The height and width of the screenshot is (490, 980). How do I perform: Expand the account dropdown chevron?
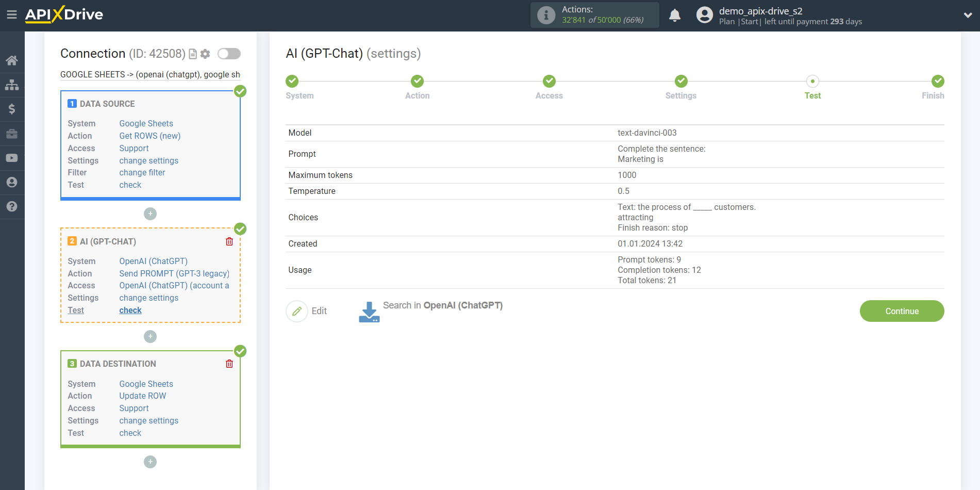(x=968, y=15)
